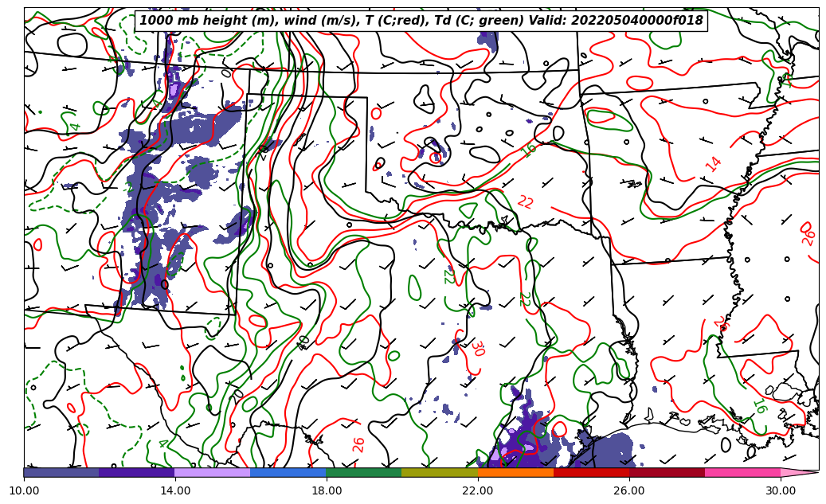The image size is (826, 504).
Task: Select the 30.00 colorbar tick label
Action: (781, 490)
